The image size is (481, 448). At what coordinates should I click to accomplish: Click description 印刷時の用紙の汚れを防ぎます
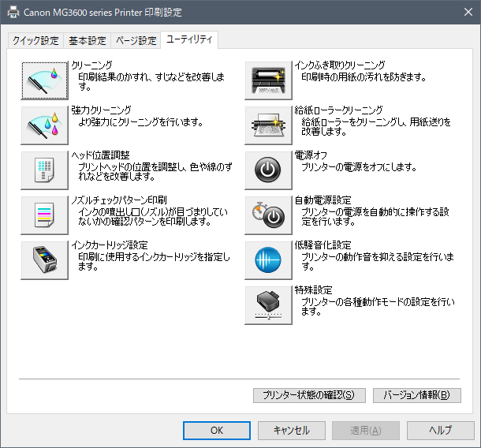point(364,77)
